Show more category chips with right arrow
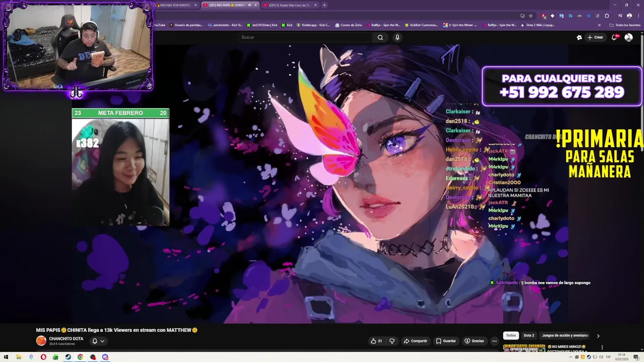The height and width of the screenshot is (362, 644). click(x=598, y=335)
